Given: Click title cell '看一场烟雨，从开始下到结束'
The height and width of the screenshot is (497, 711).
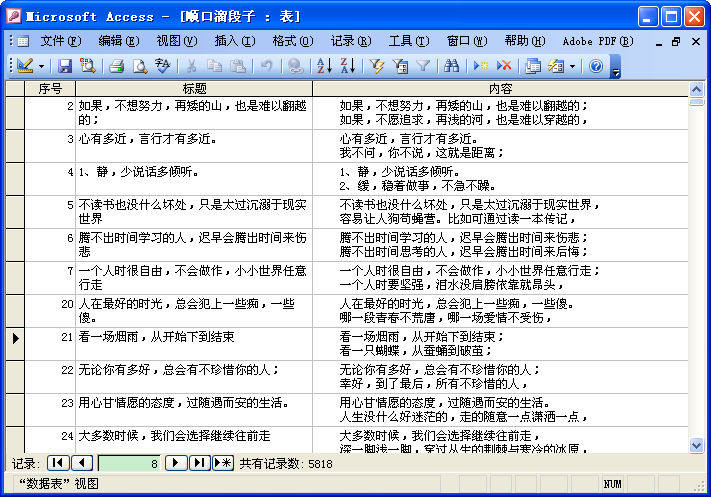Looking at the screenshot, I should point(194,344).
